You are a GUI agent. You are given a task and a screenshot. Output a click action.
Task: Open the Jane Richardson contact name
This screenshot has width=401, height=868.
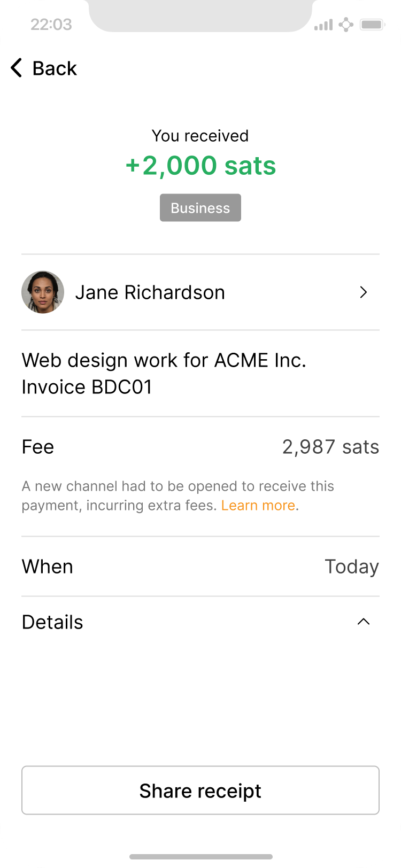click(150, 292)
